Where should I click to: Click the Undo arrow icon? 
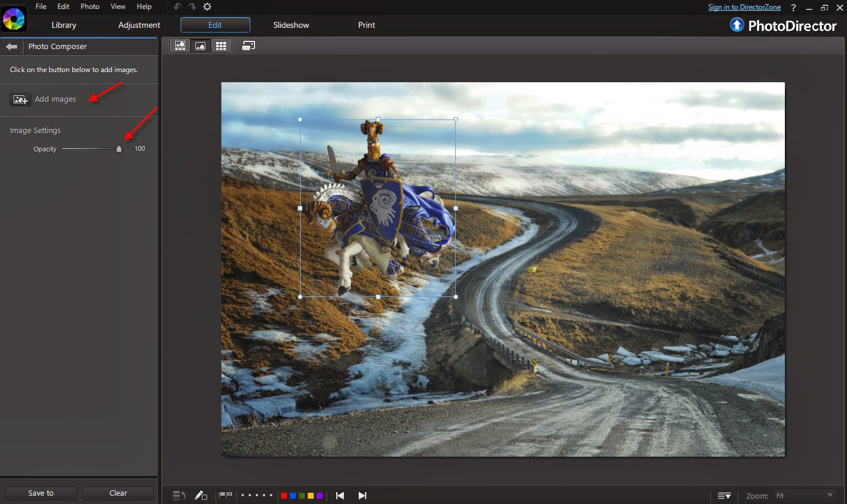pos(178,7)
